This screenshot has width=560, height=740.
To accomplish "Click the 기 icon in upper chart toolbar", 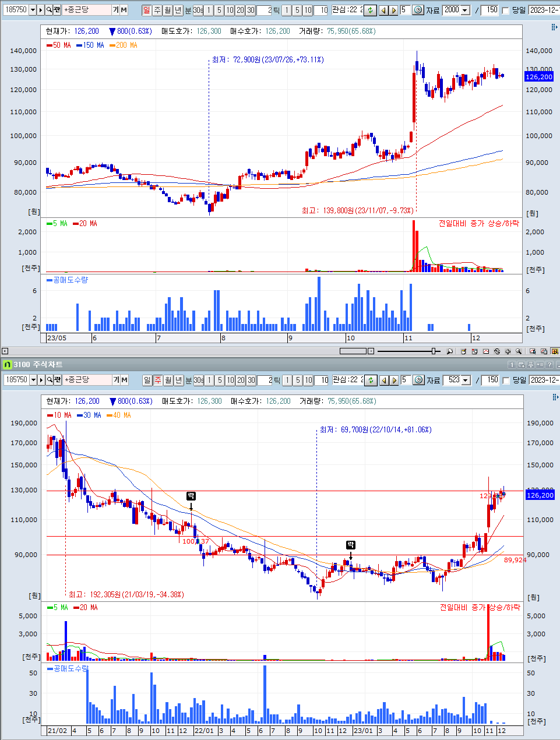I will click(116, 10).
